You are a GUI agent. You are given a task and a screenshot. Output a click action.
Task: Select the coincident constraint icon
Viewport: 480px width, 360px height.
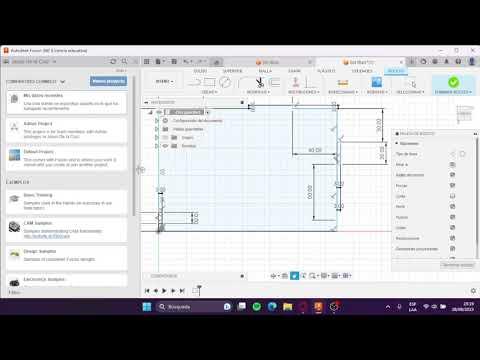pos(295,82)
